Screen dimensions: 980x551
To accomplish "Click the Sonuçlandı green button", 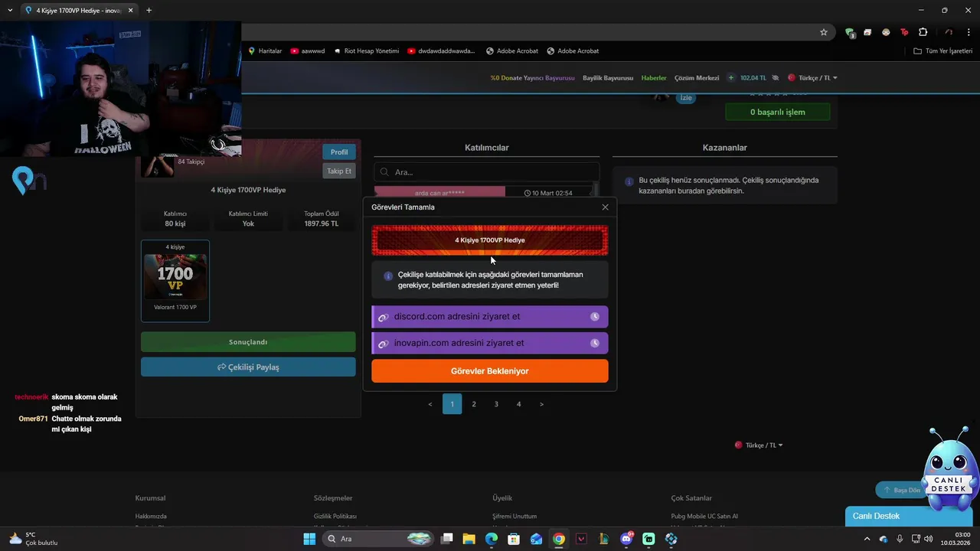I will pyautogui.click(x=248, y=342).
